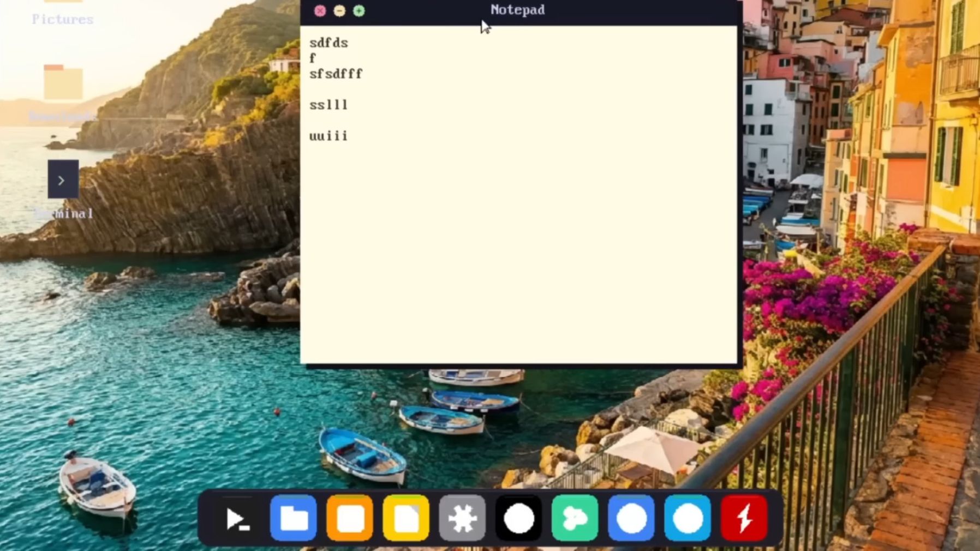
Task: Open the blue circle app in the dock
Action: (x=631, y=518)
